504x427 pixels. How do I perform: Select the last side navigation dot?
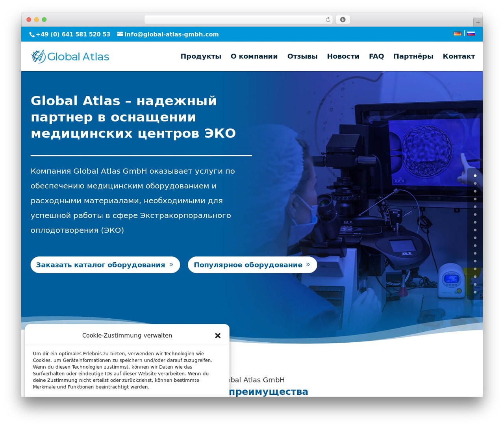click(475, 292)
